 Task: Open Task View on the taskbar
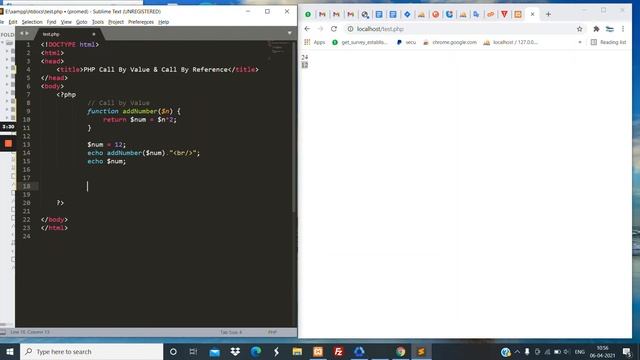pyautogui.click(x=193, y=351)
